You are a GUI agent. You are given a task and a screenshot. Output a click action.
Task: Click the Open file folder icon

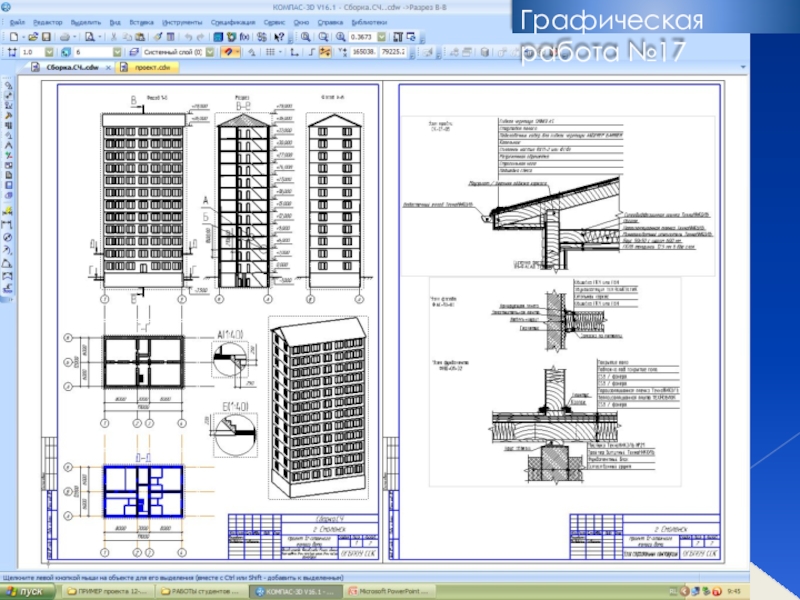pyautogui.click(x=32, y=35)
